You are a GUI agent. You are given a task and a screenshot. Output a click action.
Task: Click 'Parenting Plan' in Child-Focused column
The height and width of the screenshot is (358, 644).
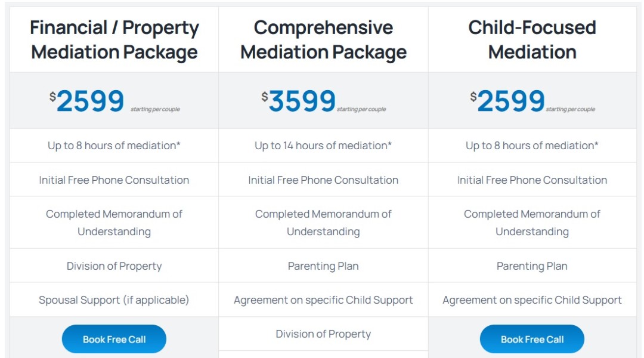(532, 266)
